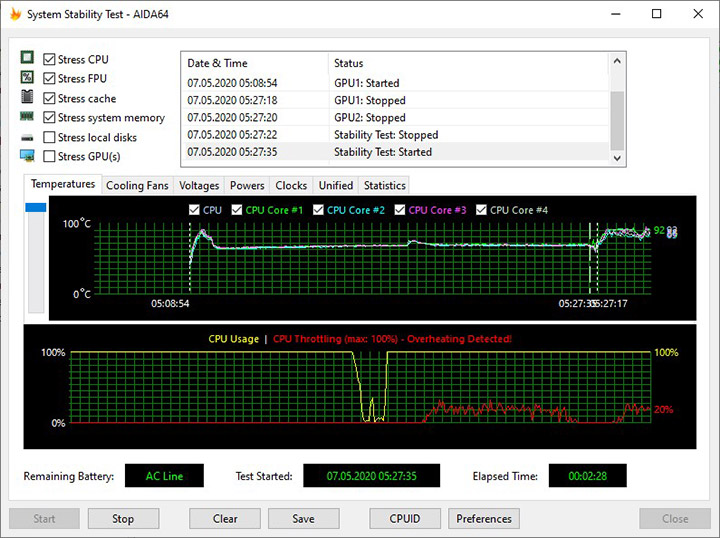The height and width of the screenshot is (538, 720).
Task: Minimize the AIDA64 window
Action: [616, 14]
